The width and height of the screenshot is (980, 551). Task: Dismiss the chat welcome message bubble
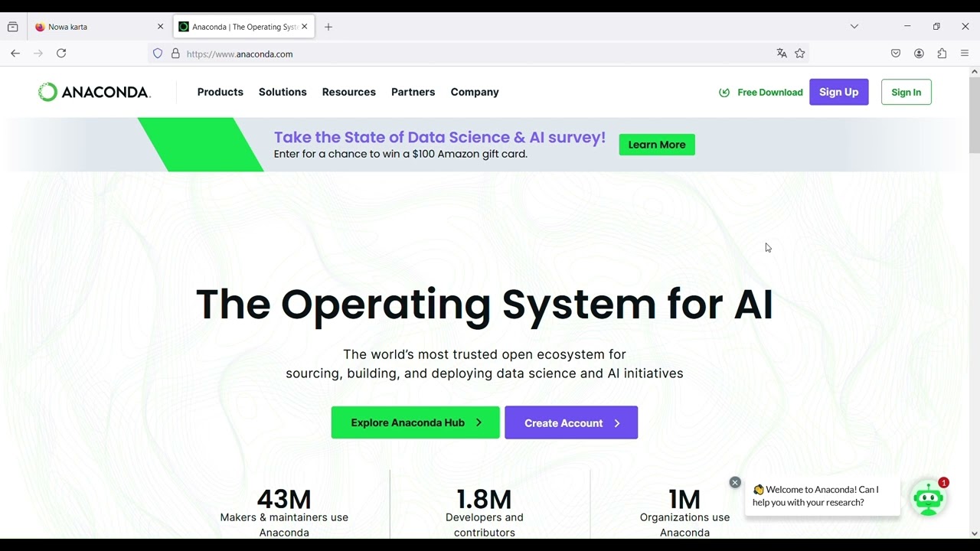[x=735, y=482]
